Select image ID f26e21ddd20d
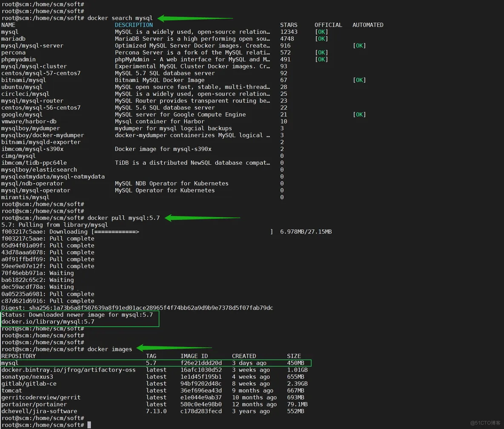Screen dimensions: 504x429 tap(201, 363)
